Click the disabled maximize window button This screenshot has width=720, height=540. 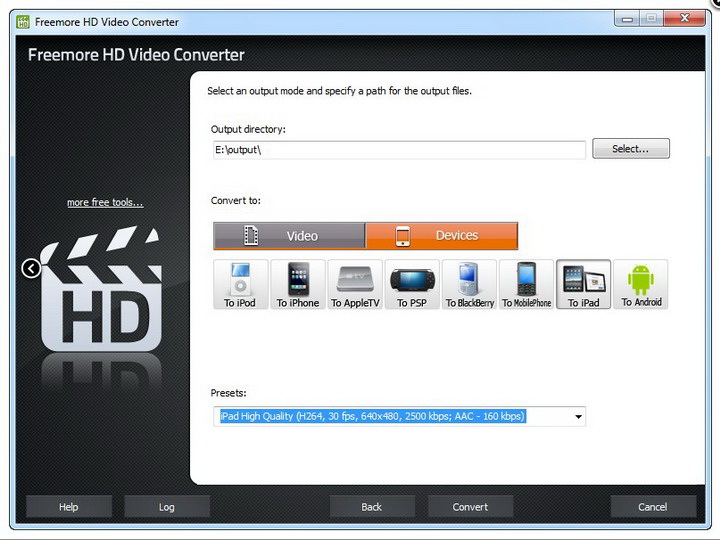coord(652,19)
